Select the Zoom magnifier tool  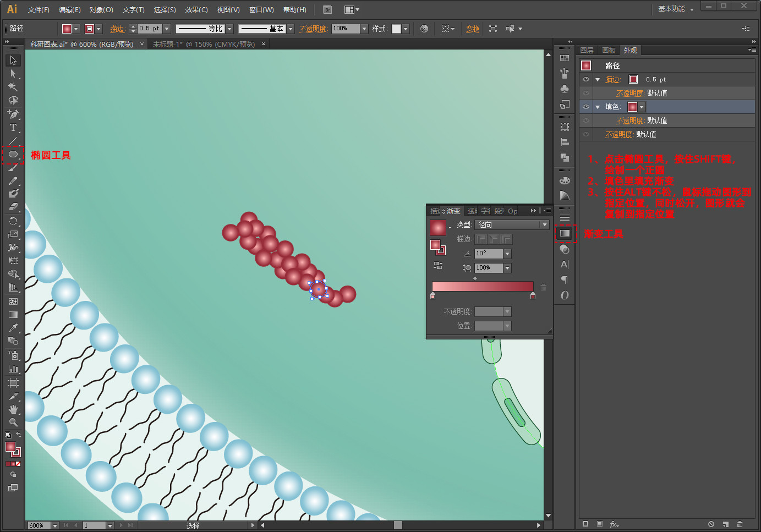point(13,423)
